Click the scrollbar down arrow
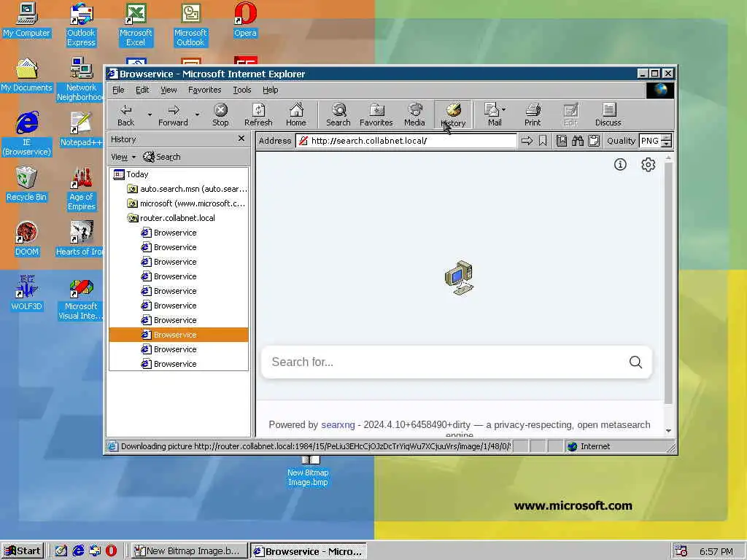Image resolution: width=747 pixels, height=560 pixels. click(668, 431)
